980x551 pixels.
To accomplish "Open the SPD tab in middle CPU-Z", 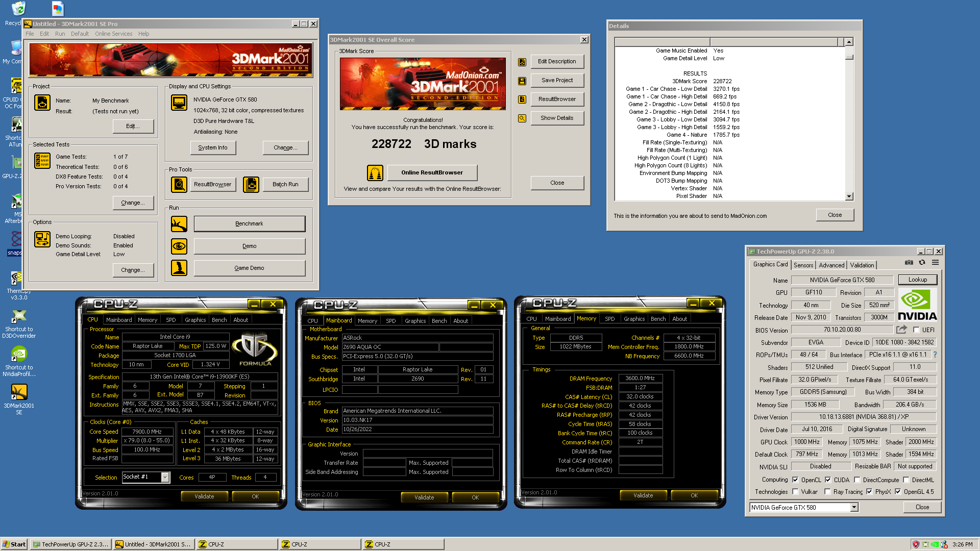I will coord(391,321).
